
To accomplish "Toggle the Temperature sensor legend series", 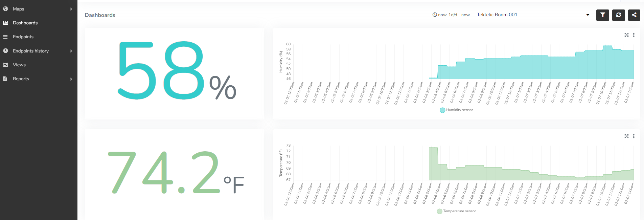I will click(456, 211).
